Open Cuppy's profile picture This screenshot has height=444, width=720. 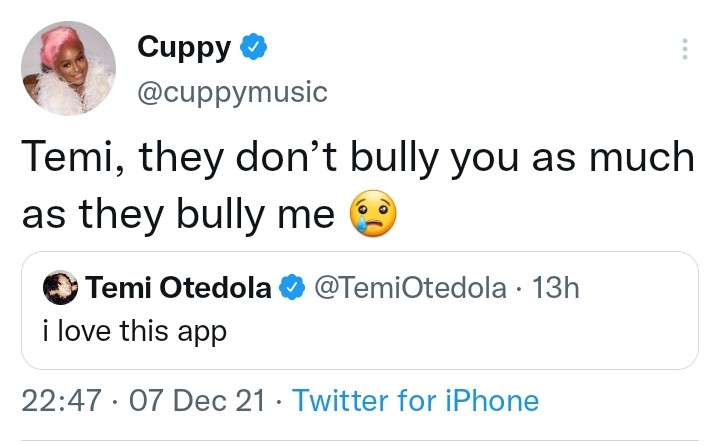[x=69, y=69]
